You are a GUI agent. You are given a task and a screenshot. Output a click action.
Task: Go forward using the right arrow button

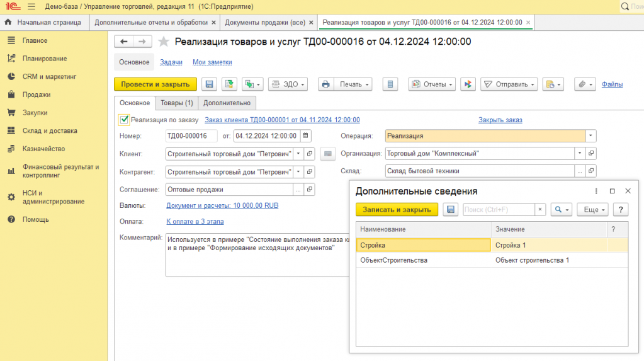pos(142,42)
